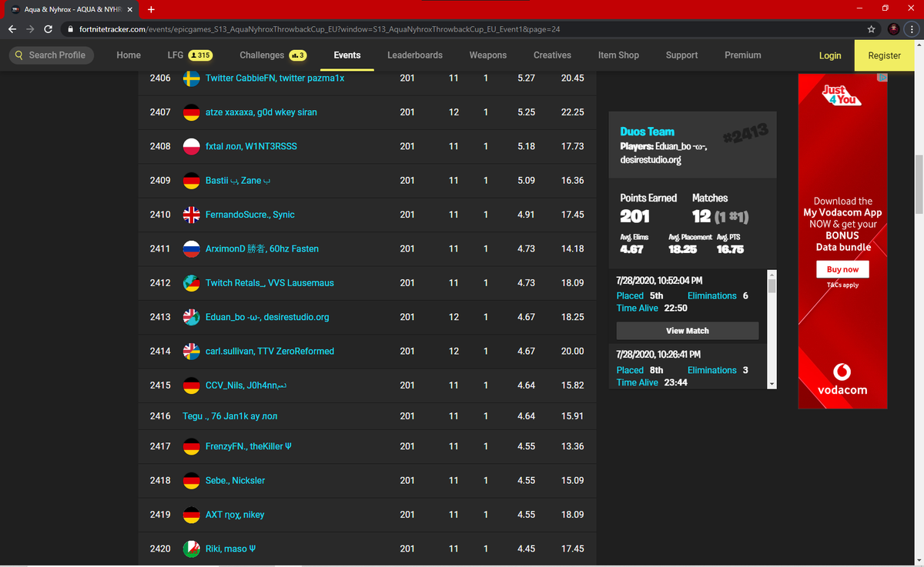Image resolution: width=924 pixels, height=567 pixels.
Task: Click the flag icon beside carl.sullivan
Action: (x=192, y=351)
